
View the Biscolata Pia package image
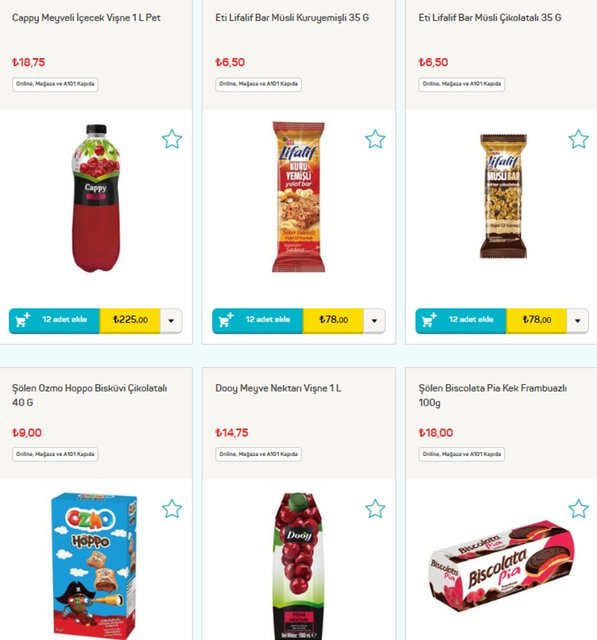pyautogui.click(x=502, y=565)
